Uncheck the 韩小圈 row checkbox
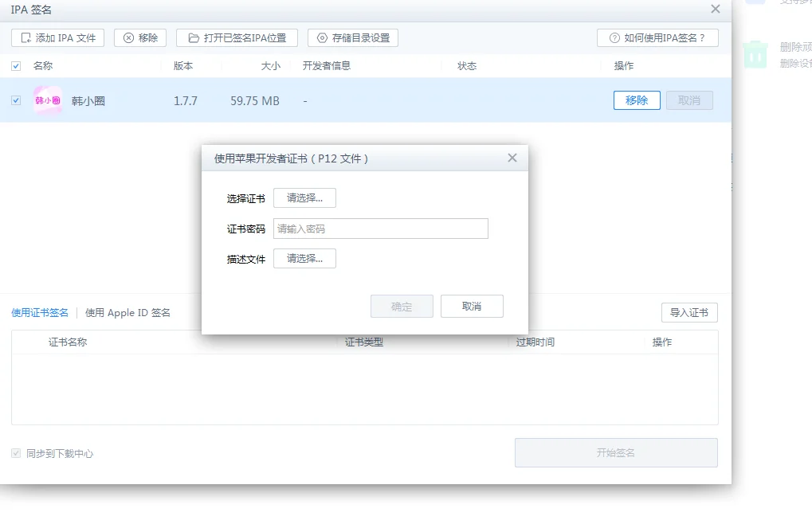 pyautogui.click(x=15, y=100)
